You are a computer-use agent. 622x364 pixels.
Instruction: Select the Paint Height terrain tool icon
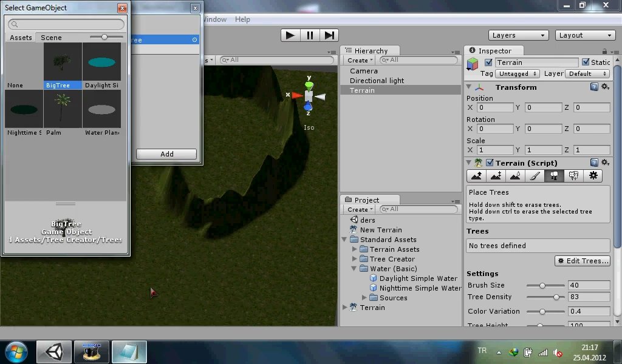496,176
